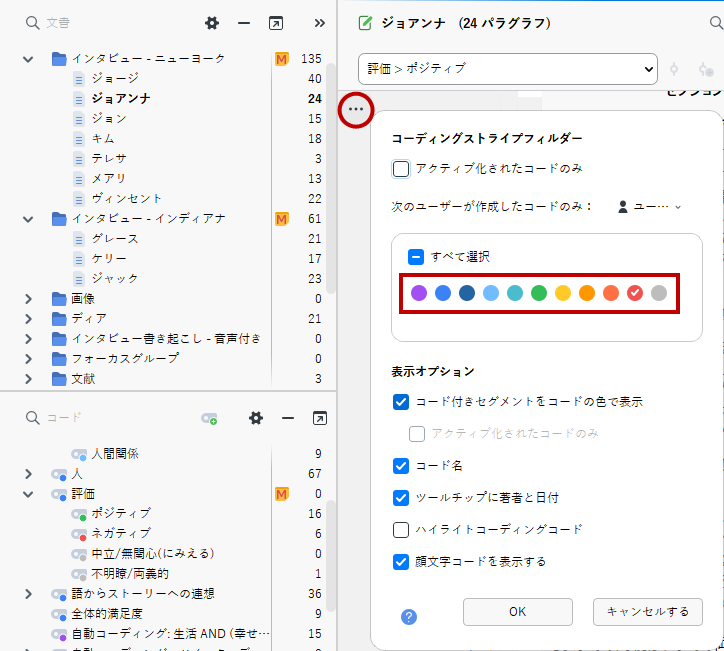Click the three-dot coding stripe filter button
Screen dimensions: 724x651
point(356,108)
